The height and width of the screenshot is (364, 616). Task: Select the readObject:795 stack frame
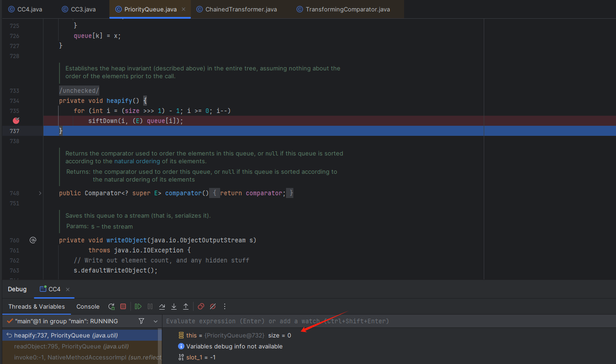click(x=81, y=346)
